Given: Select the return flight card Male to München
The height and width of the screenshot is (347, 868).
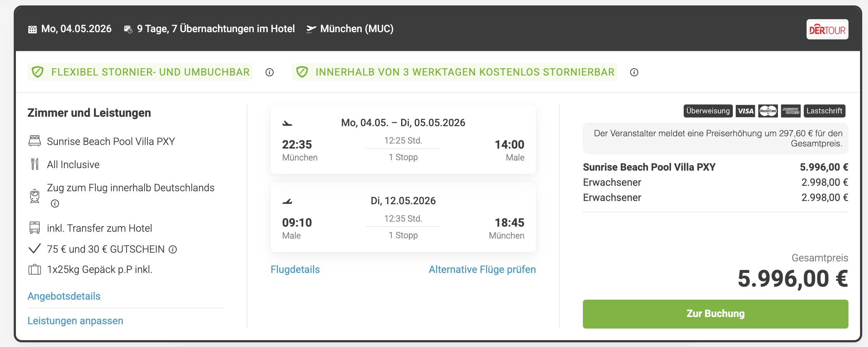Looking at the screenshot, I should [x=403, y=218].
